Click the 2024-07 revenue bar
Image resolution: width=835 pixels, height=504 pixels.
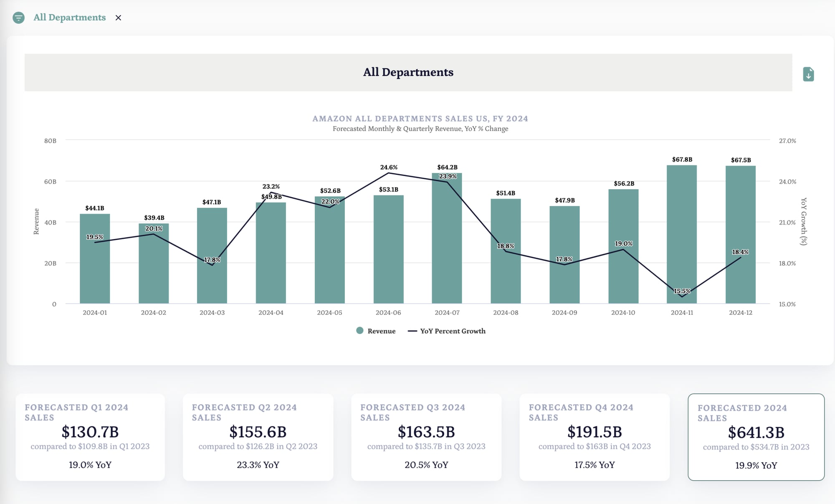point(447,238)
